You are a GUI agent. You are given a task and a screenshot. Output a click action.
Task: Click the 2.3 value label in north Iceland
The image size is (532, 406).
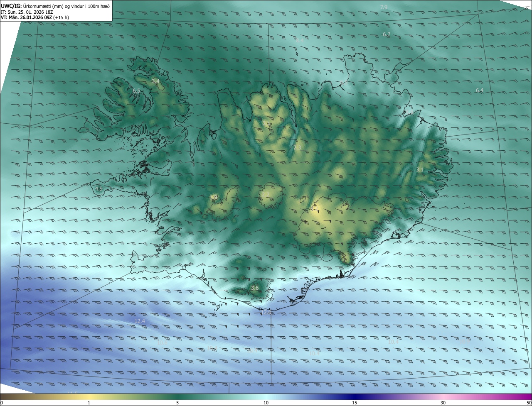coord(297,148)
